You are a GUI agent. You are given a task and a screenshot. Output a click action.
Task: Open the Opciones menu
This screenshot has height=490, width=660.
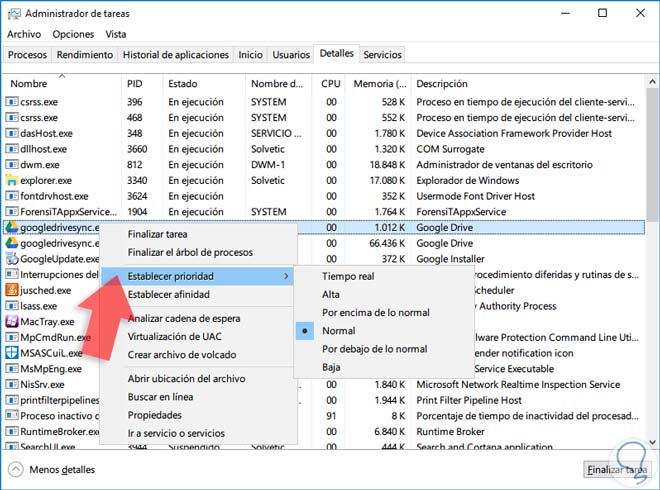coord(73,34)
